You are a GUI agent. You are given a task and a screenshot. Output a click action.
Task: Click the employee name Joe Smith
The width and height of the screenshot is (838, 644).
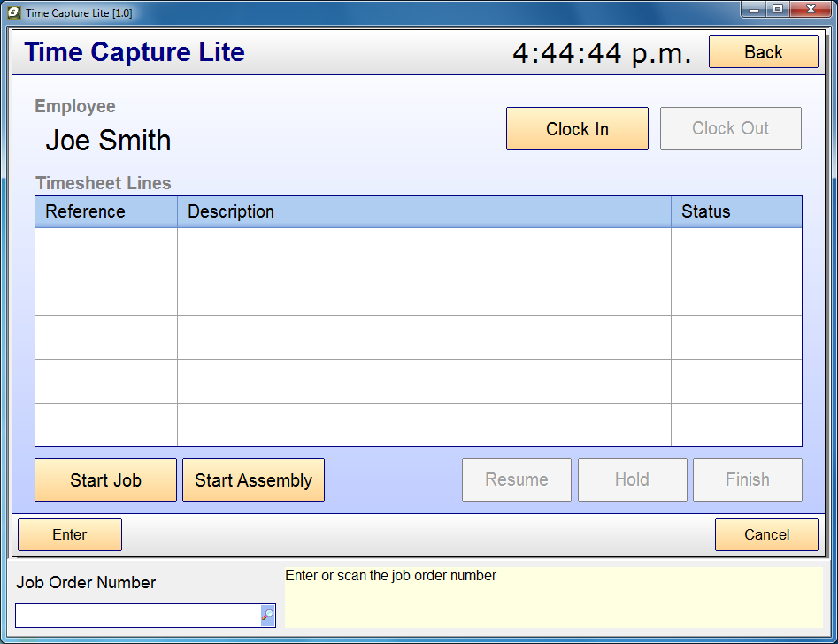108,141
